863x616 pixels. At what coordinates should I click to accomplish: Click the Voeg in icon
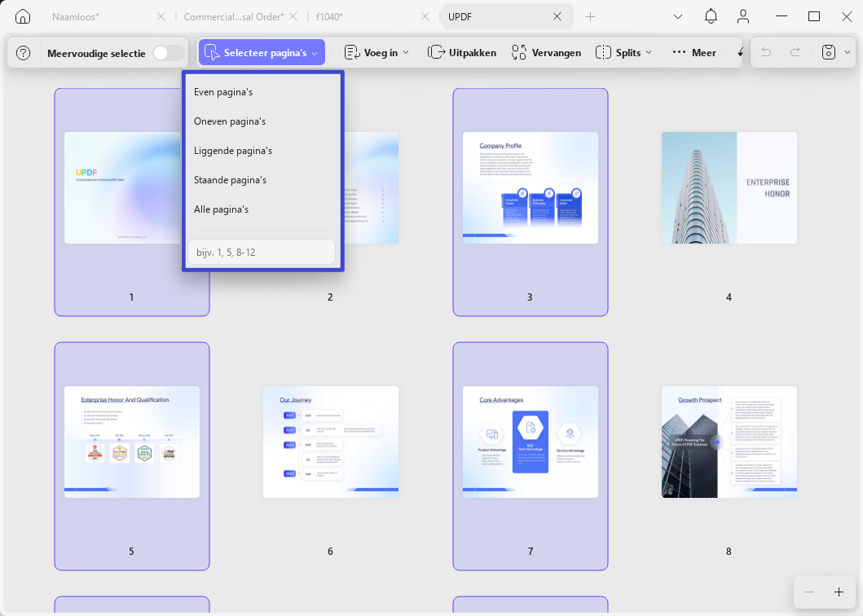[352, 52]
